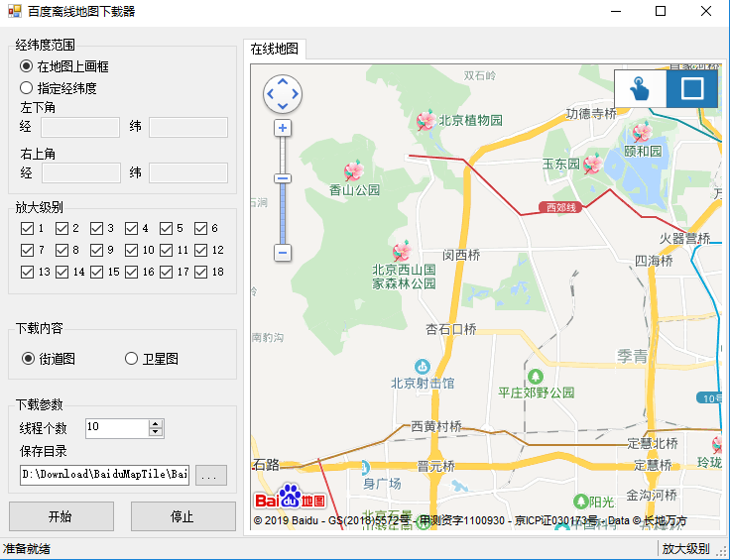Click the Baidu map logo
Viewport: 730px width, 560px height.
pos(290,497)
